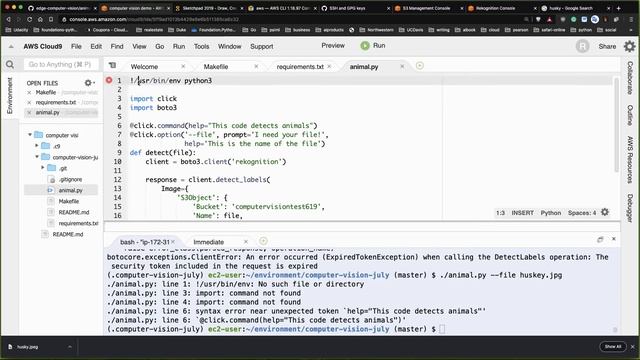The height and width of the screenshot is (360, 640).
Task: Select the root-level README.md file
Action: tap(68, 234)
